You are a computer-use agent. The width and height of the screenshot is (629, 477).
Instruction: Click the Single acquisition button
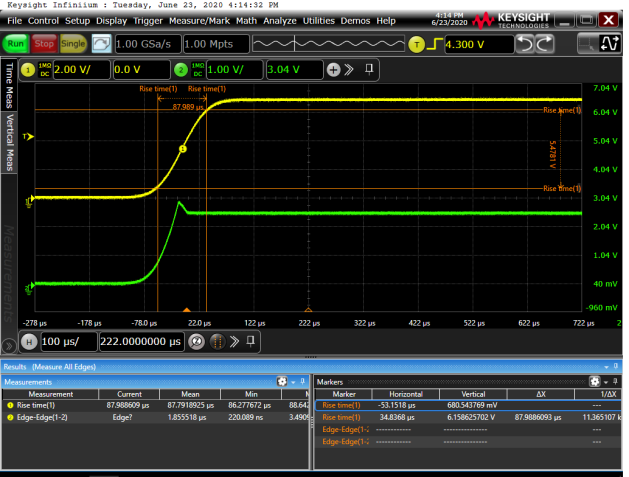tap(73, 44)
